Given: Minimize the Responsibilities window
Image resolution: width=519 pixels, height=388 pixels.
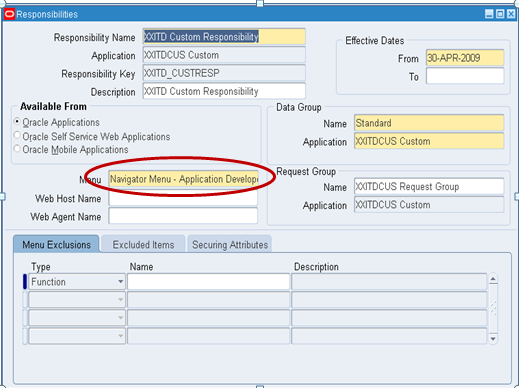Looking at the screenshot, I should pyautogui.click(x=489, y=14).
